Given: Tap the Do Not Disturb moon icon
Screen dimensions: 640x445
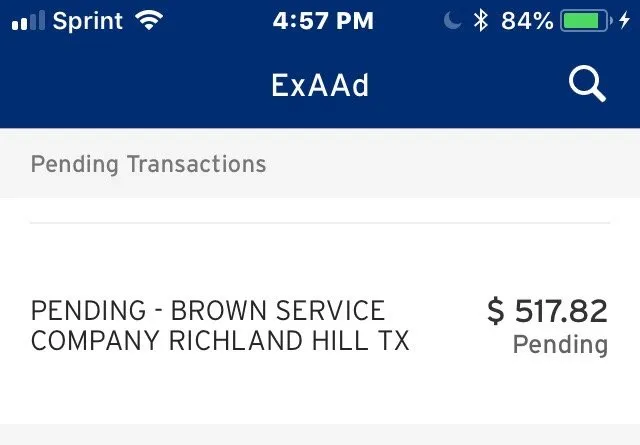Looking at the screenshot, I should click(x=453, y=20).
